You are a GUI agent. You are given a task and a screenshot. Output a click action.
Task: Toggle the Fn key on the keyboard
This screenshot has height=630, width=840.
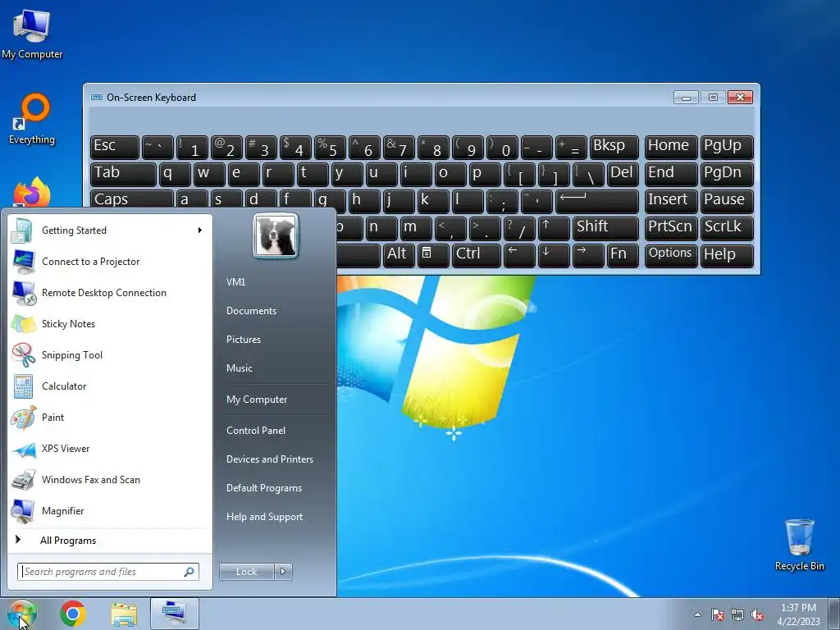(623, 256)
